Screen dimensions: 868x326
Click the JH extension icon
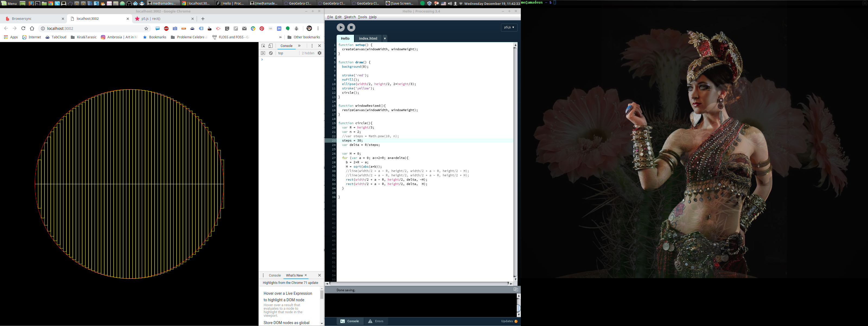(x=279, y=28)
